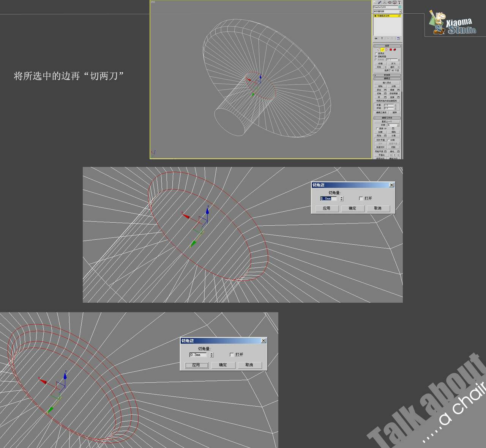The height and width of the screenshot is (448, 486).
Task: Open the Display tab in command panel
Action: click(x=394, y=2)
